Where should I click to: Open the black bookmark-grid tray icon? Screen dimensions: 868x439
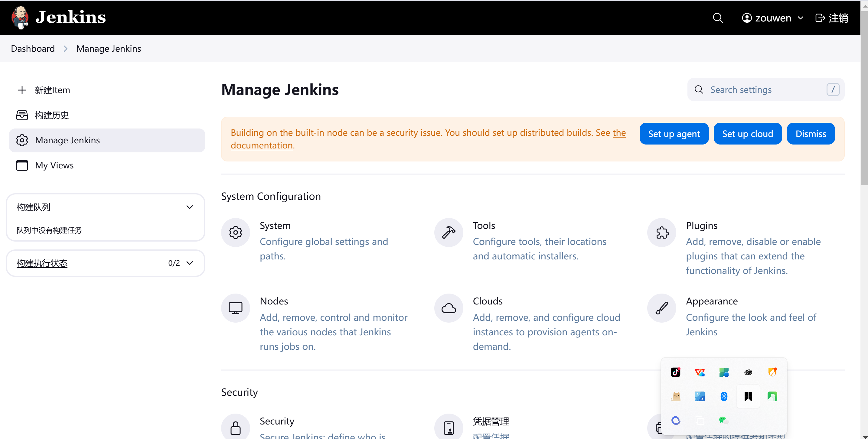pyautogui.click(x=748, y=396)
